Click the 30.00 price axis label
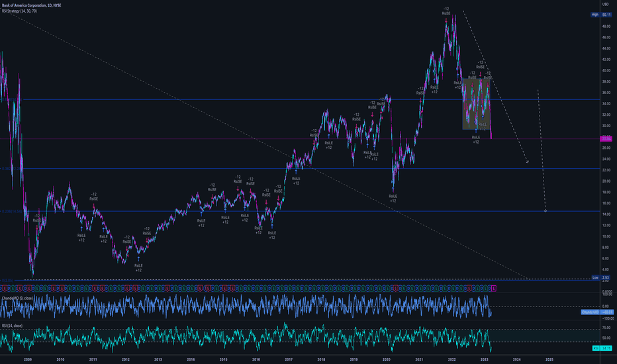 pos(606,126)
